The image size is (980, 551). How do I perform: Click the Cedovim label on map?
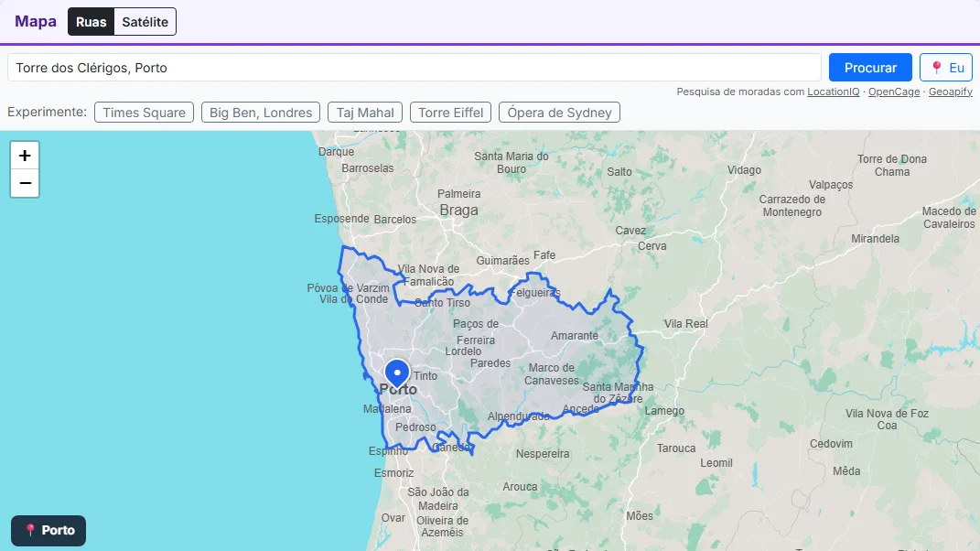click(831, 444)
